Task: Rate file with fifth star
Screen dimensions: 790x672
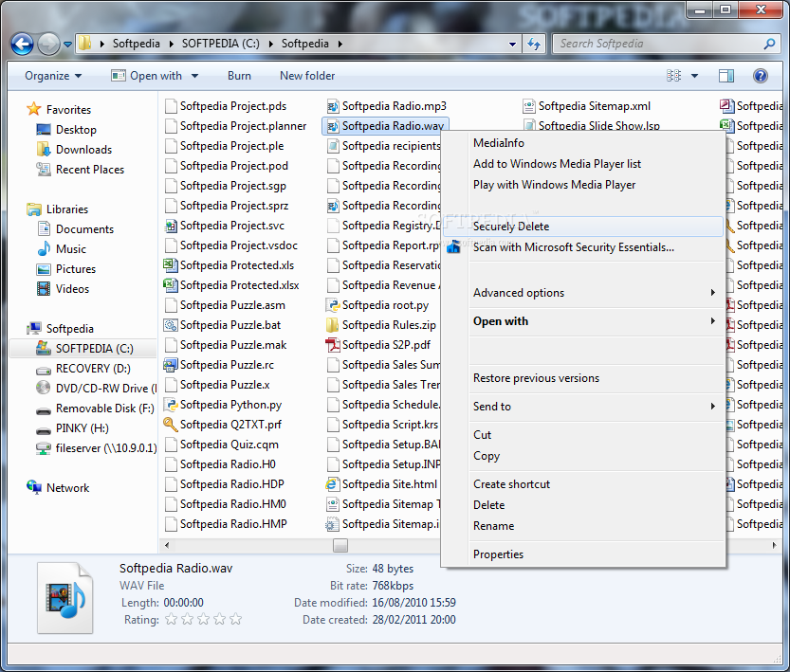Action: coord(236,619)
